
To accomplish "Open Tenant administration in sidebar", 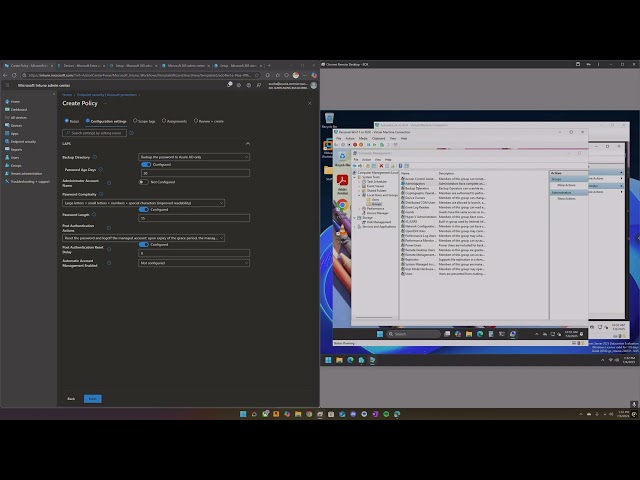I will tap(23, 173).
